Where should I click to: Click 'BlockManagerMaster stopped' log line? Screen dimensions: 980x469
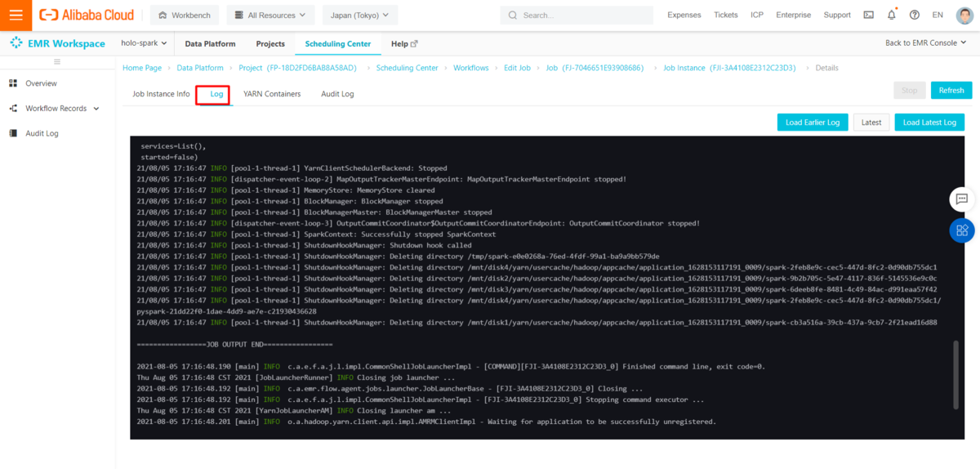click(314, 212)
